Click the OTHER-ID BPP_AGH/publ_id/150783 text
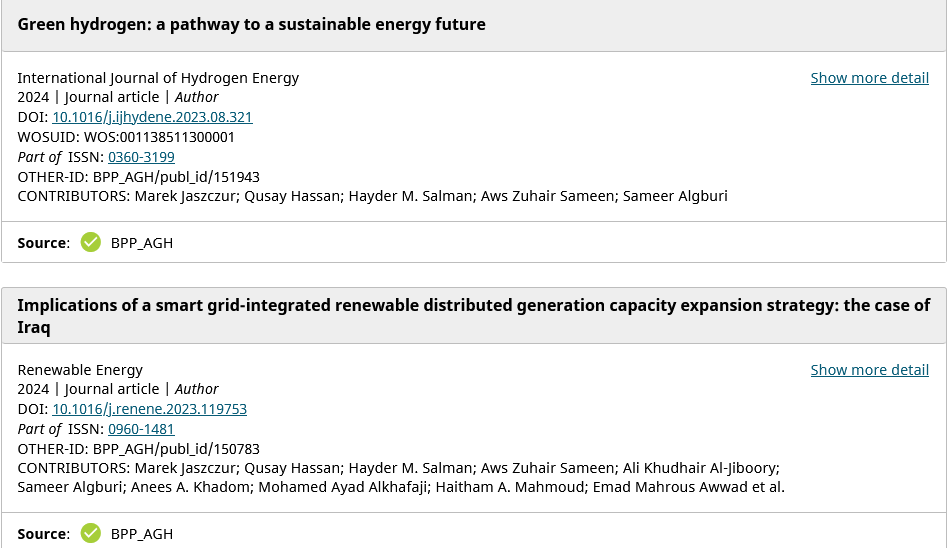949x548 pixels. [138, 449]
